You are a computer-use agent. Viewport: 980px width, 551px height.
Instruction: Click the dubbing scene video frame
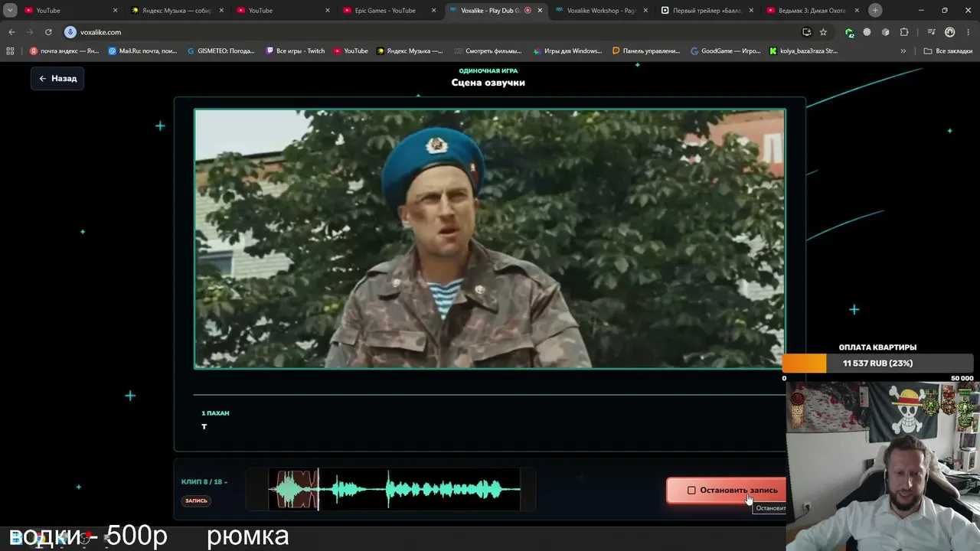coord(489,239)
